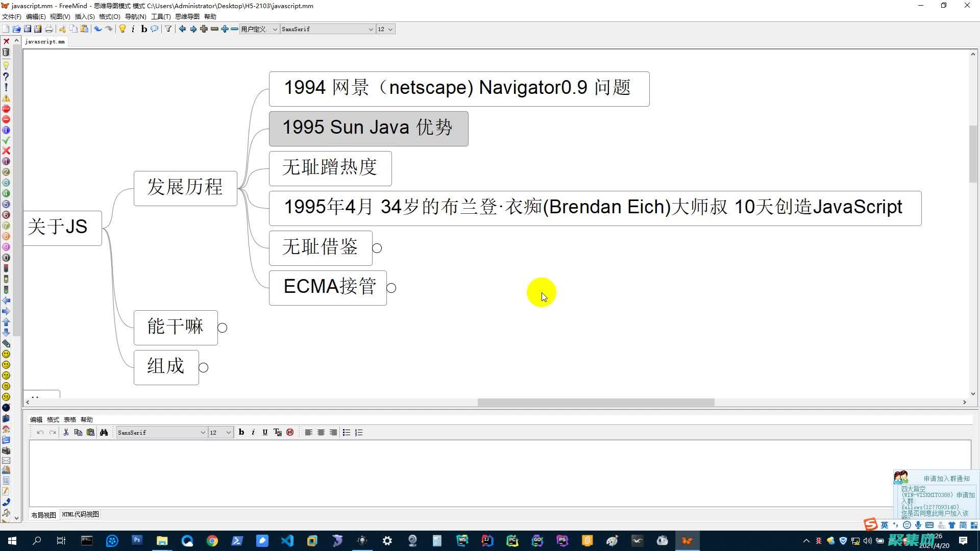The width and height of the screenshot is (980, 551).
Task: Toggle bold text with the b toolbar icon
Action: pyautogui.click(x=144, y=29)
